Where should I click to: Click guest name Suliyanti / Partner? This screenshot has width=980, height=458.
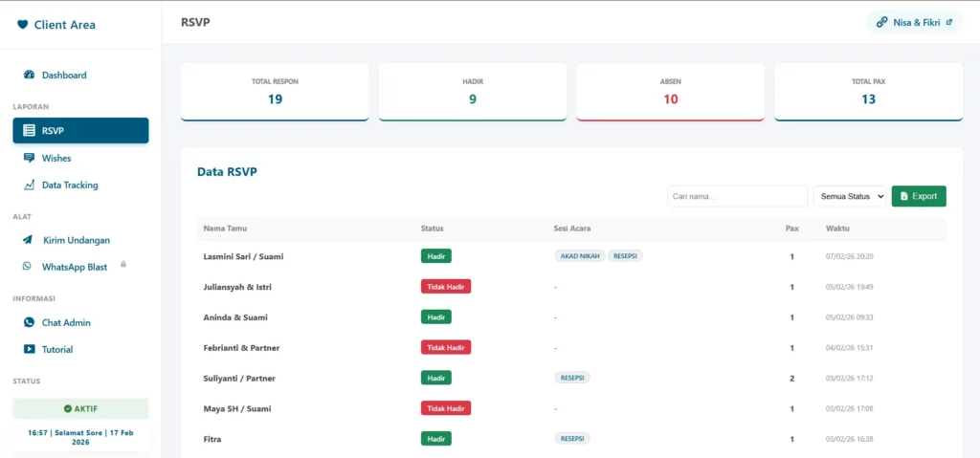click(239, 378)
